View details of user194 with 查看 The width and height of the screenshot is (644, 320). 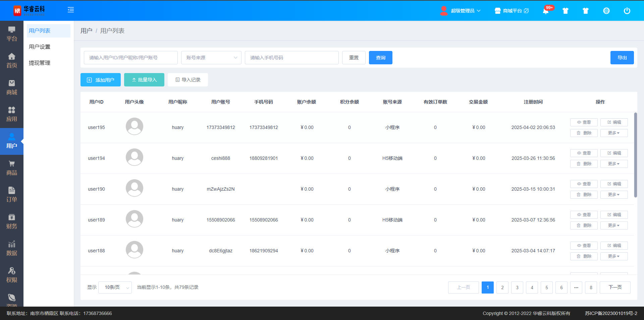coord(584,153)
